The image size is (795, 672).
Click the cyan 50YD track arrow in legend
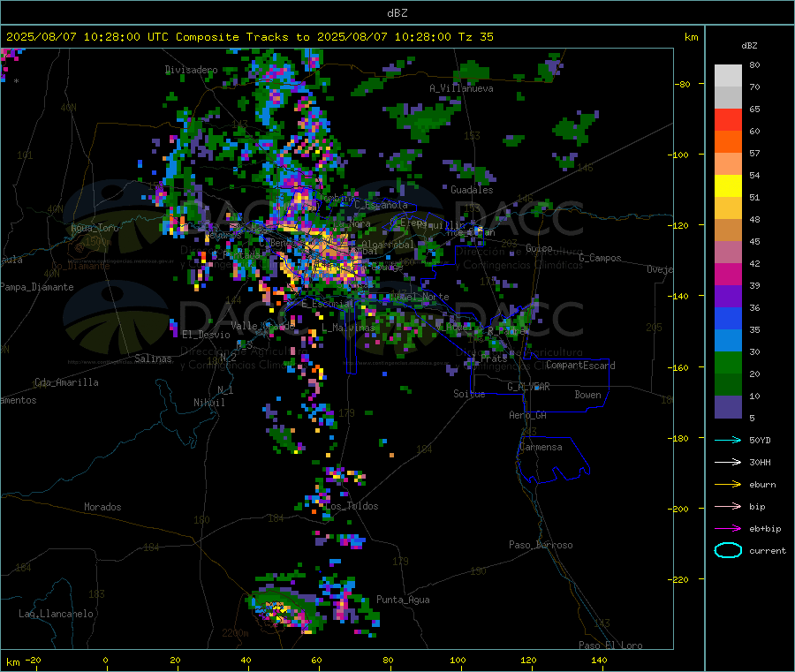(x=728, y=440)
